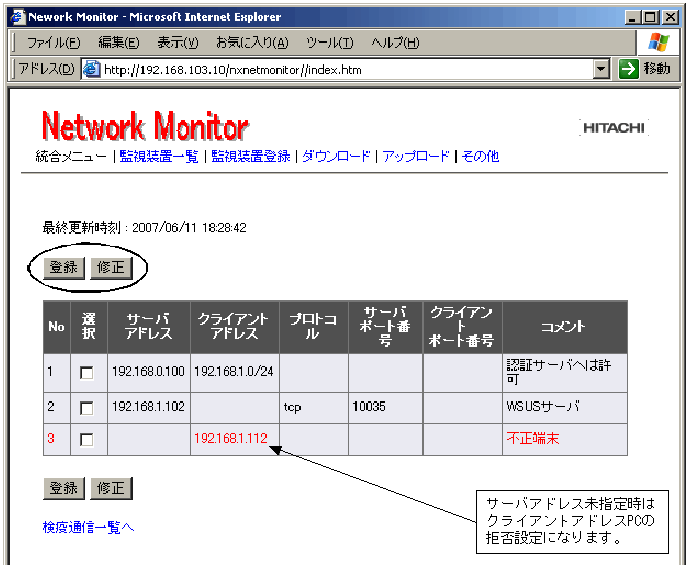688x568 pixels.
Task: Open the ヘルプ(H) menu
Action: pyautogui.click(x=395, y=43)
